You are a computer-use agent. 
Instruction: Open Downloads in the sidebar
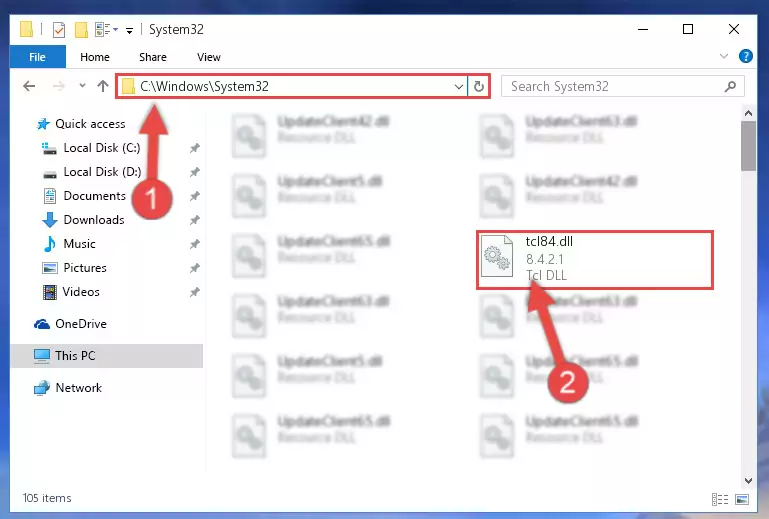coord(83,220)
